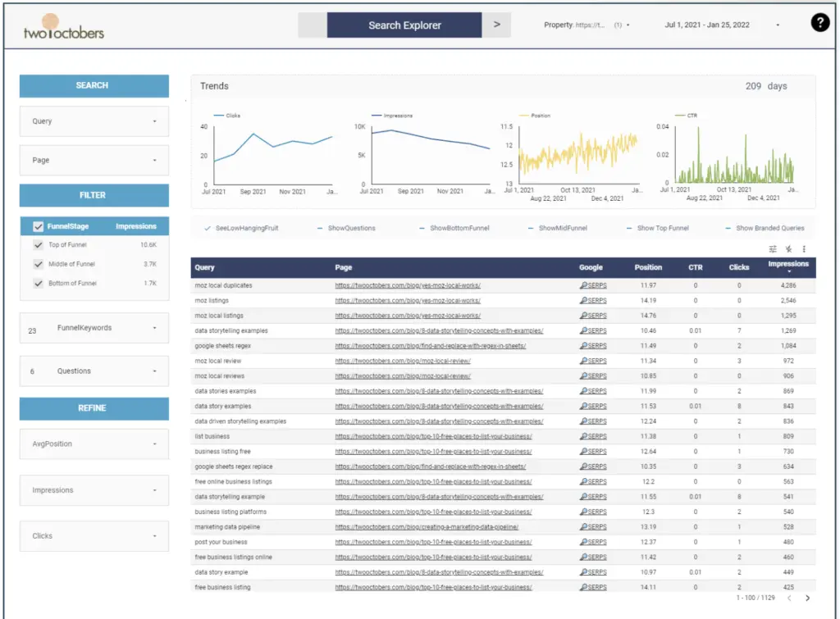Toggle ShowQuestions option
The image size is (840, 619).
click(346, 228)
